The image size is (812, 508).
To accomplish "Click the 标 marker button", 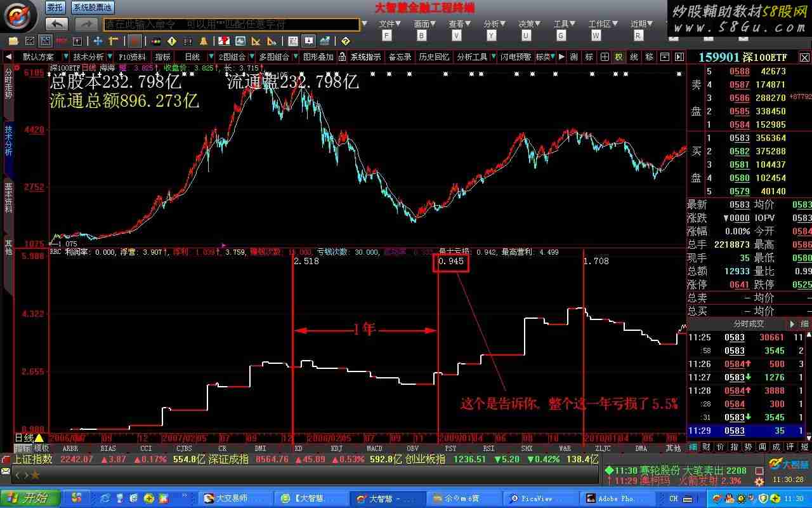I will [589, 57].
